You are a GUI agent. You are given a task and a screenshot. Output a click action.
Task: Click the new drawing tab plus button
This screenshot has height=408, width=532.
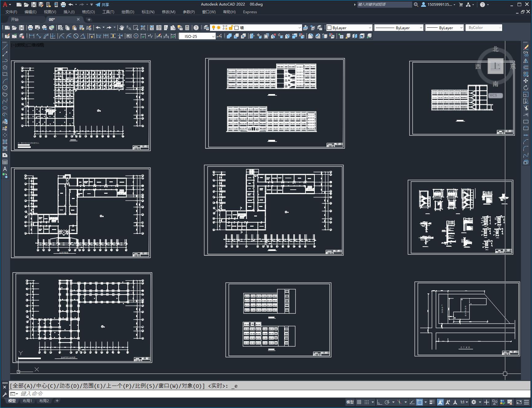(x=89, y=19)
